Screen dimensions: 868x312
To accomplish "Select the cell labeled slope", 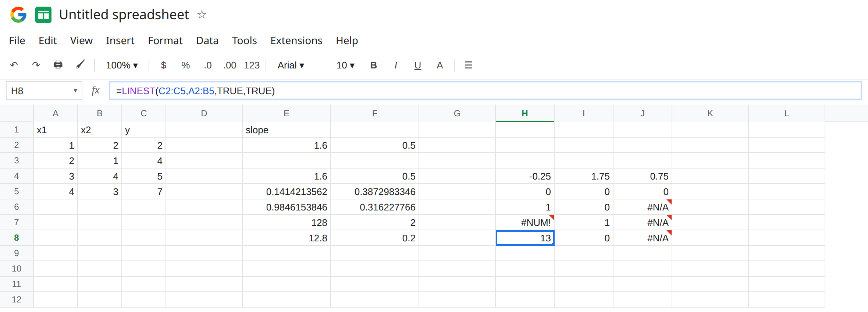I will [x=287, y=130].
